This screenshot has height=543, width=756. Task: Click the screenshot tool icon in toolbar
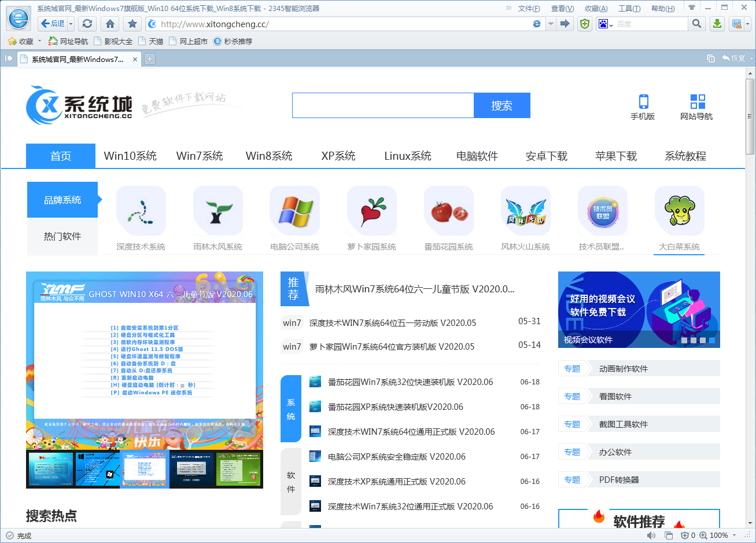coord(736,24)
